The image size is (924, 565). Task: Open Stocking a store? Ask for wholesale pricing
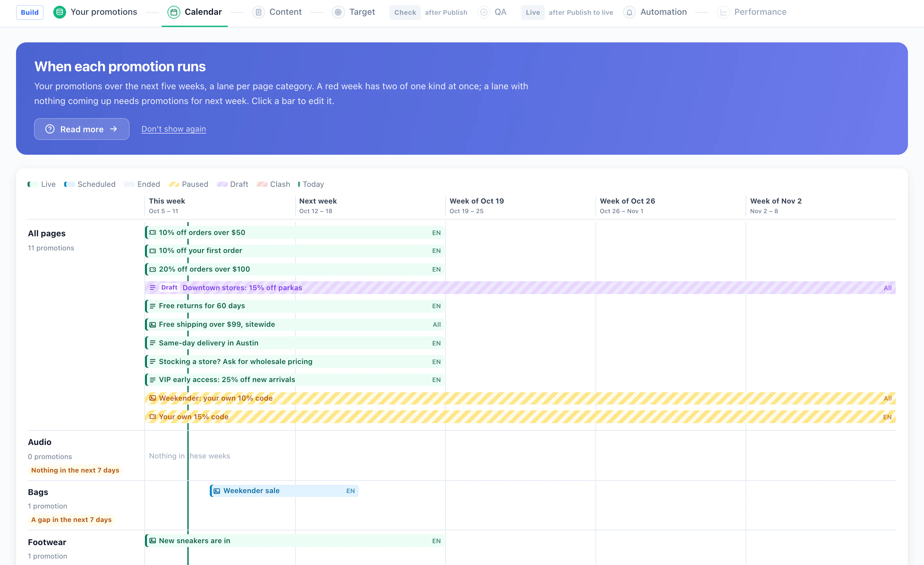tap(295, 362)
